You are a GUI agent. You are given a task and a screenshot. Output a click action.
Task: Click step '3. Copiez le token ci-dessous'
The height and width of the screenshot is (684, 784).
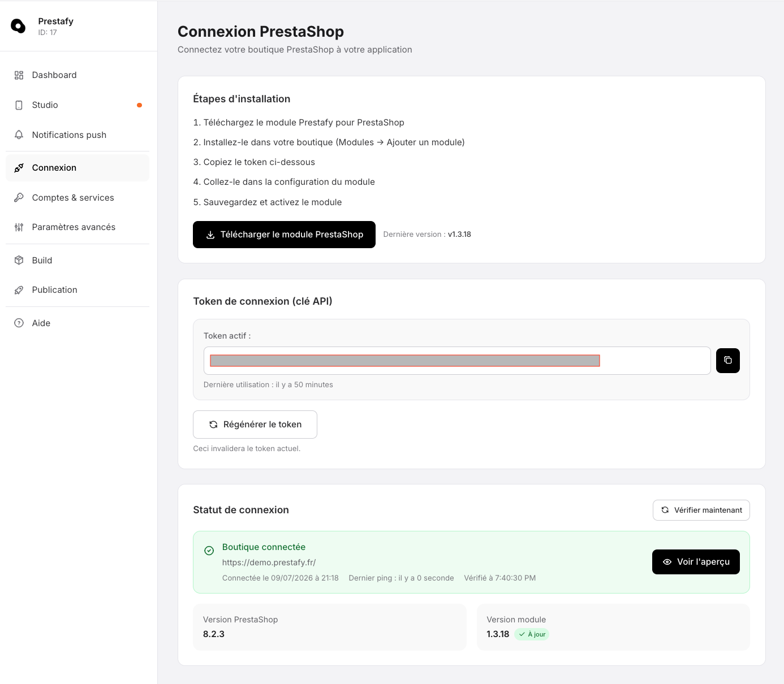254,162
